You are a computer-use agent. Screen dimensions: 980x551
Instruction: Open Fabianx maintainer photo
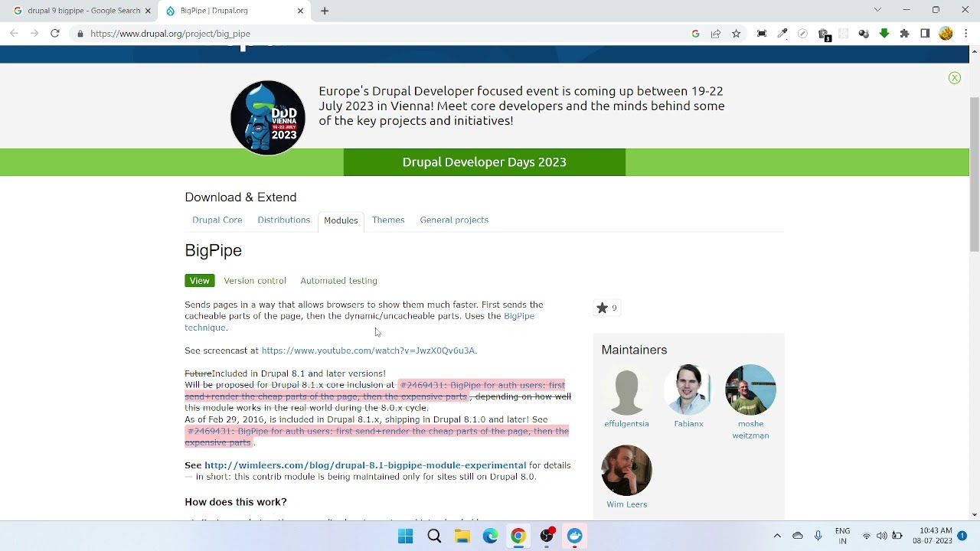(x=688, y=390)
